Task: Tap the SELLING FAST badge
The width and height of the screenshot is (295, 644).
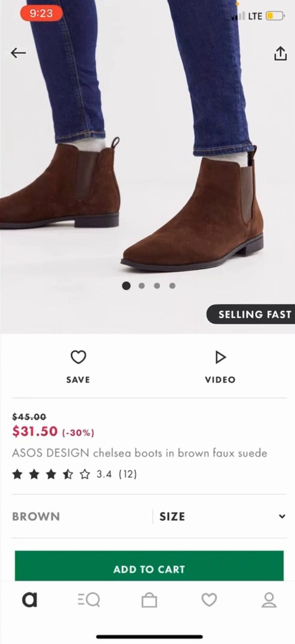Action: 252,314
